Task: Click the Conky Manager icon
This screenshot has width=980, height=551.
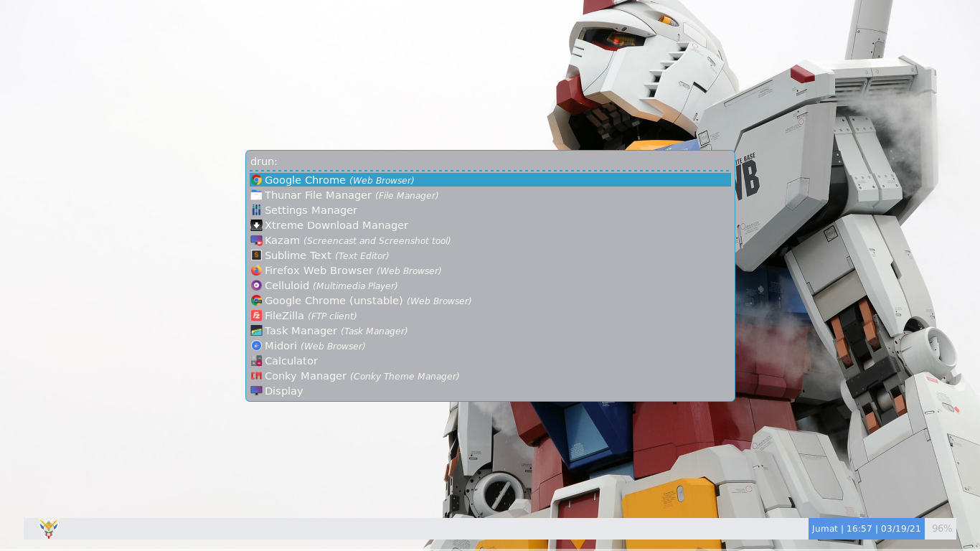Action: pyautogui.click(x=256, y=376)
